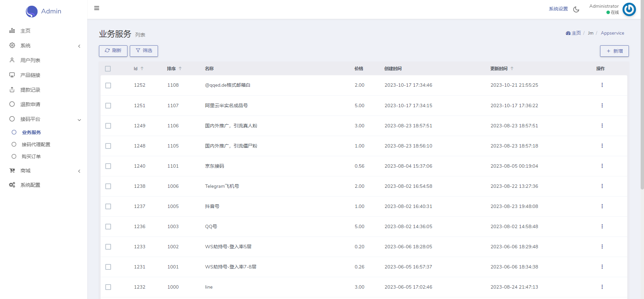Sort by Id column arrow
This screenshot has width=644, height=299.
point(142,69)
